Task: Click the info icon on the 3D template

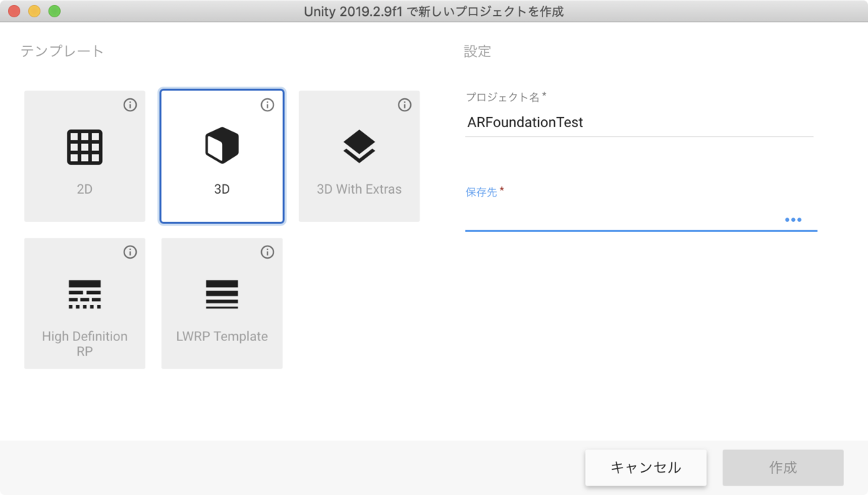Action: pos(267,105)
